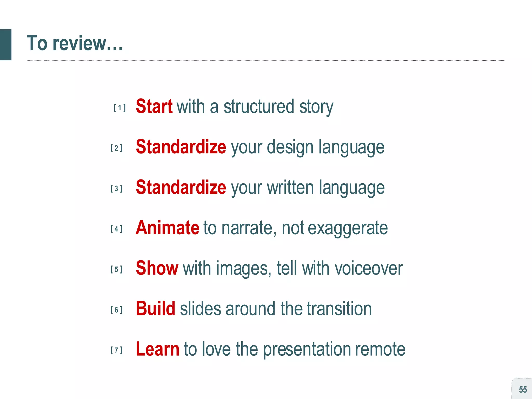Click 'Standardize' in the written language line
The width and height of the screenshot is (532, 399).
point(181,187)
